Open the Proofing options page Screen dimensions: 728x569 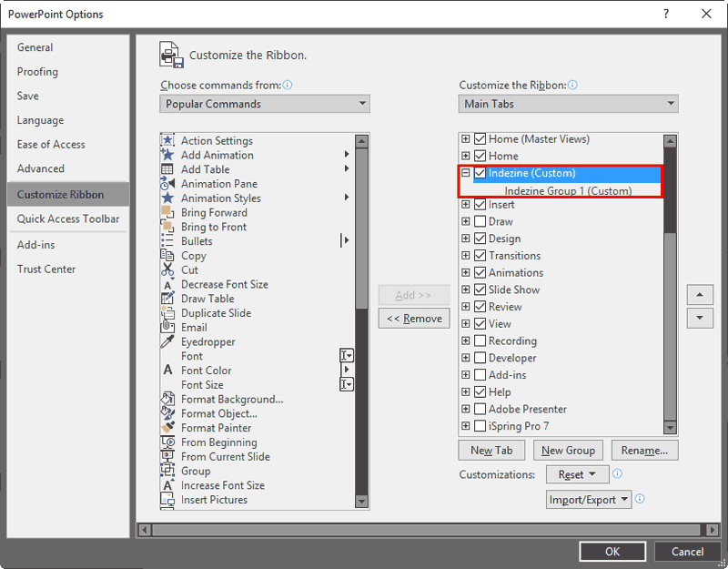pos(37,71)
